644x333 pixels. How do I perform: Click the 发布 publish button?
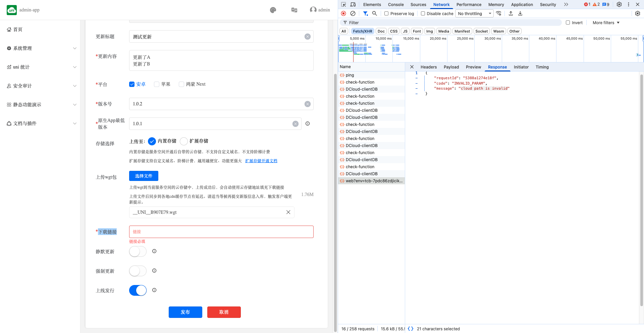[185, 312]
